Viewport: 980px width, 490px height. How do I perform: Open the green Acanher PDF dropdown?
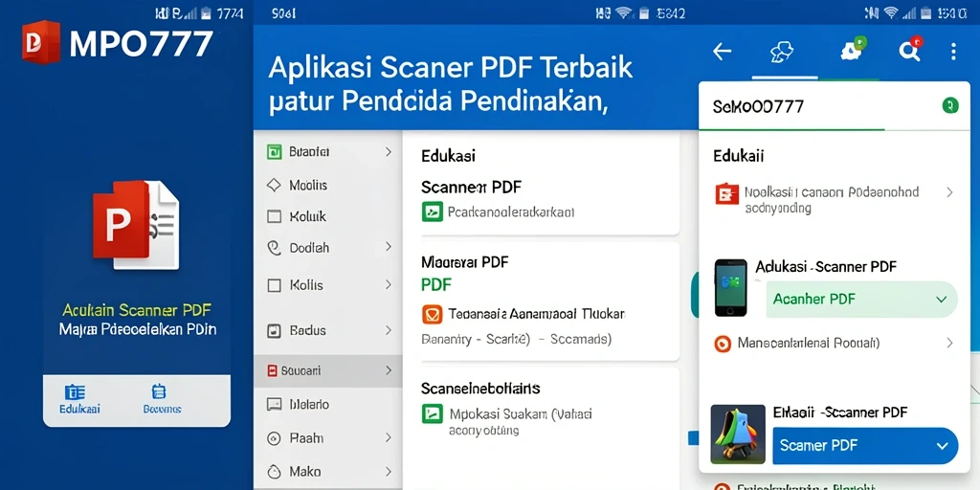tap(862, 299)
